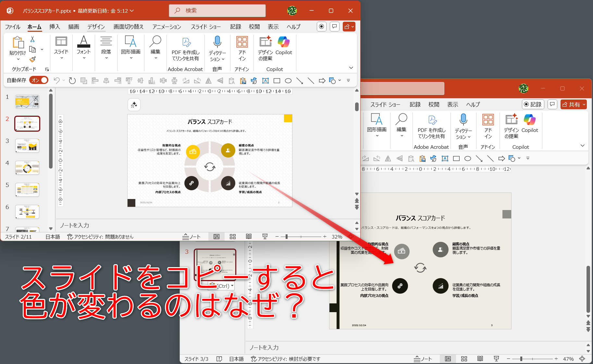Expand the フォント group dropdown

[83, 57]
